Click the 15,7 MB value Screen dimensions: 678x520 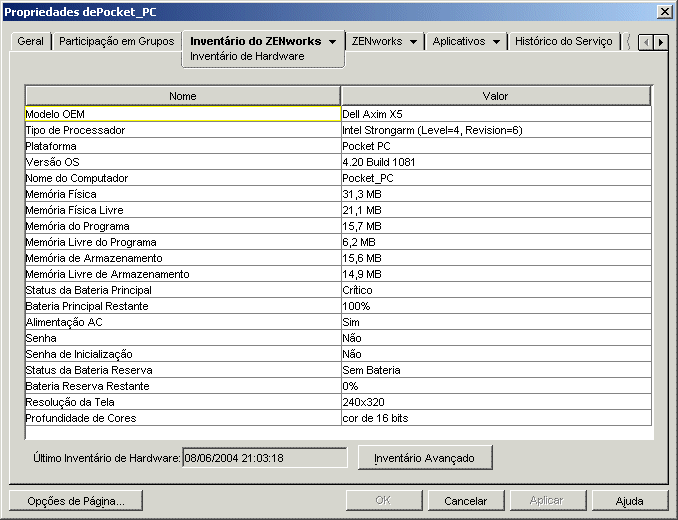(x=496, y=226)
